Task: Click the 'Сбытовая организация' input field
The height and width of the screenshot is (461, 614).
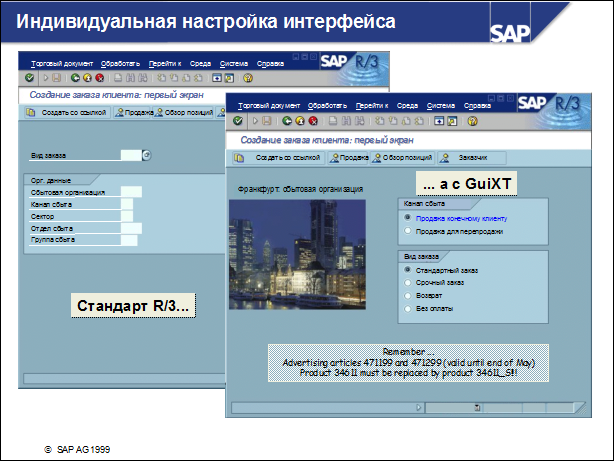Action: [x=130, y=192]
